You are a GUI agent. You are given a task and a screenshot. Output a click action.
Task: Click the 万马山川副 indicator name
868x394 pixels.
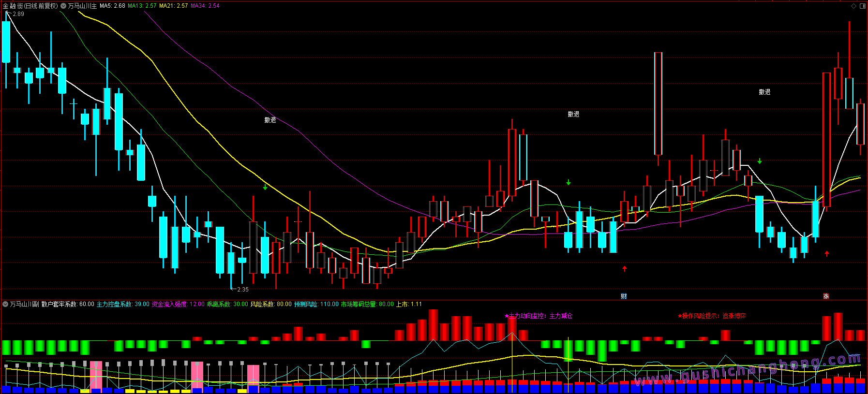(24, 304)
